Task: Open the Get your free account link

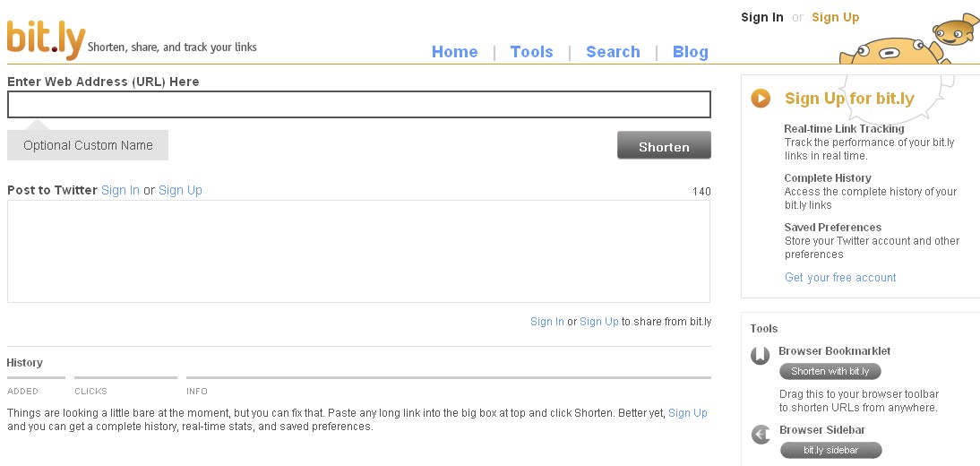Action: (840, 277)
